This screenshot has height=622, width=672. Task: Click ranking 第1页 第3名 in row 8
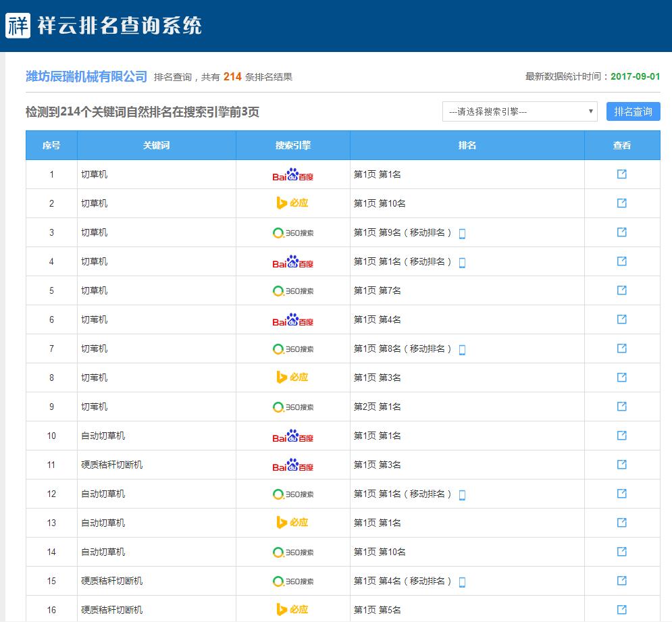[x=377, y=378]
